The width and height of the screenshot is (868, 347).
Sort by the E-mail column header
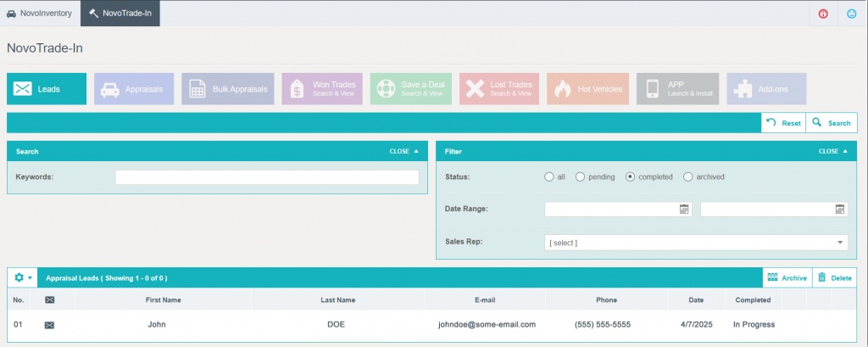(485, 299)
